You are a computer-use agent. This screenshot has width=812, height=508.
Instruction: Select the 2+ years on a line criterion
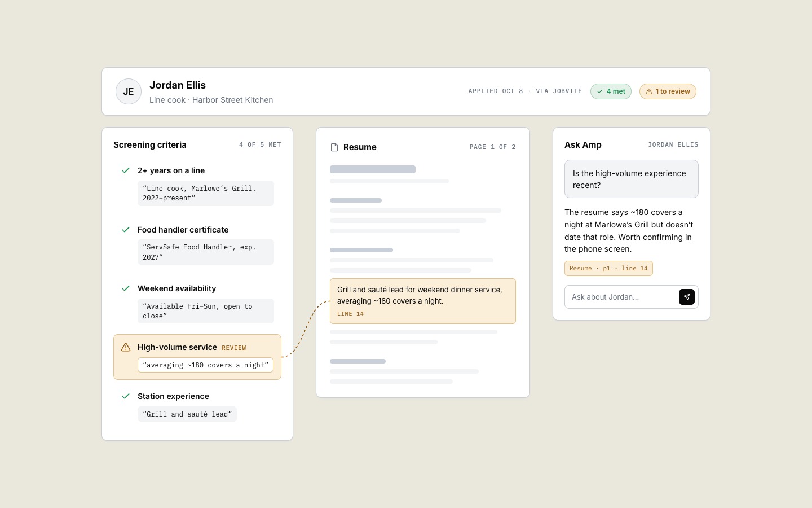[171, 170]
